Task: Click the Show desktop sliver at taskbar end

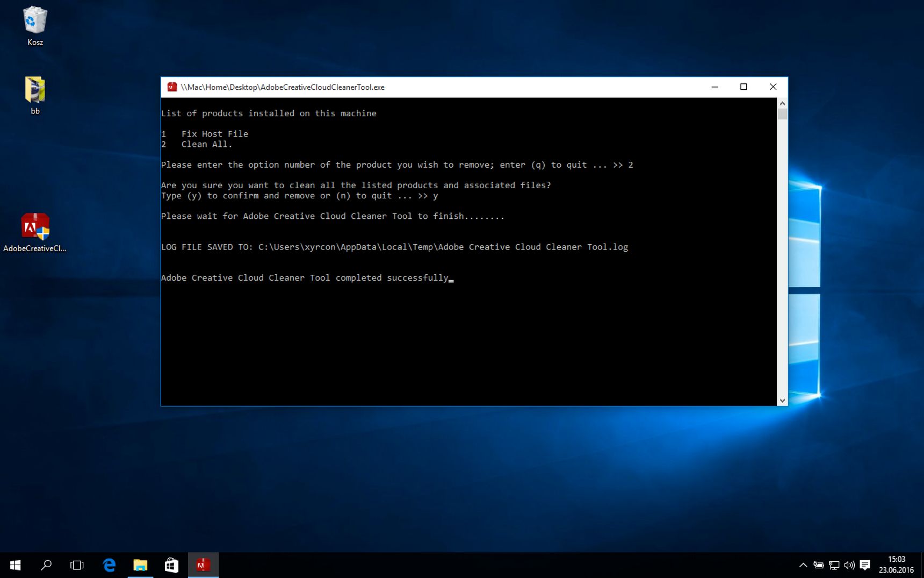Action: pos(922,565)
